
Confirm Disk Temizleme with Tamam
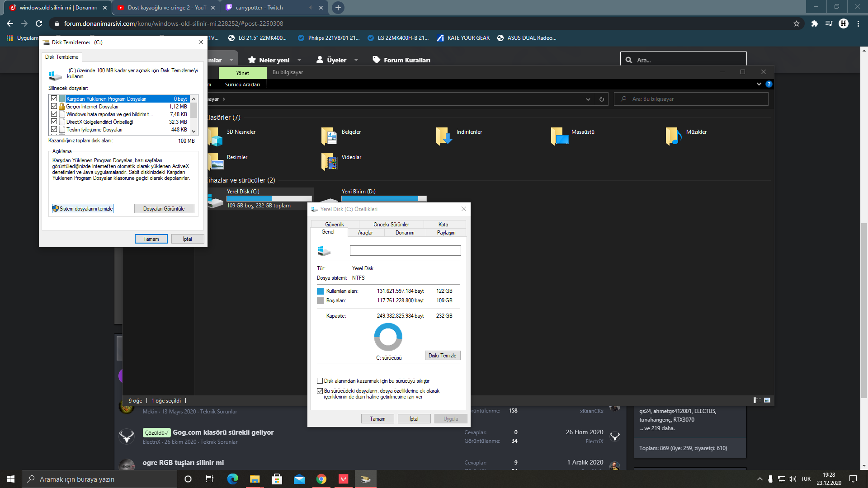point(151,239)
